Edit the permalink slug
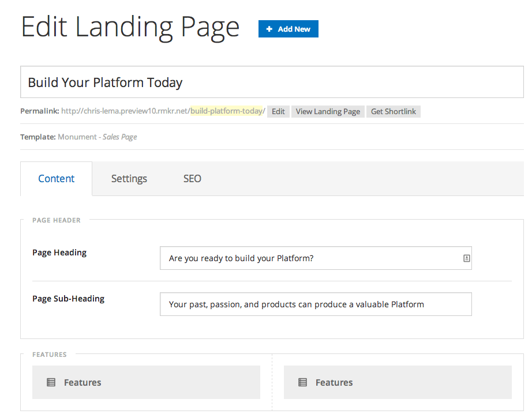 tap(278, 111)
